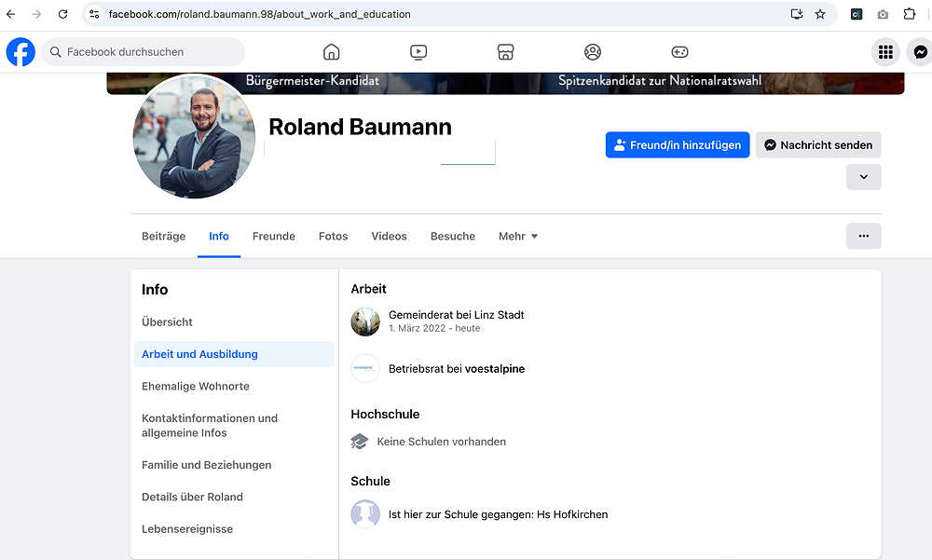Click the camera extension icon
The width and height of the screenshot is (932, 560).
883,14
